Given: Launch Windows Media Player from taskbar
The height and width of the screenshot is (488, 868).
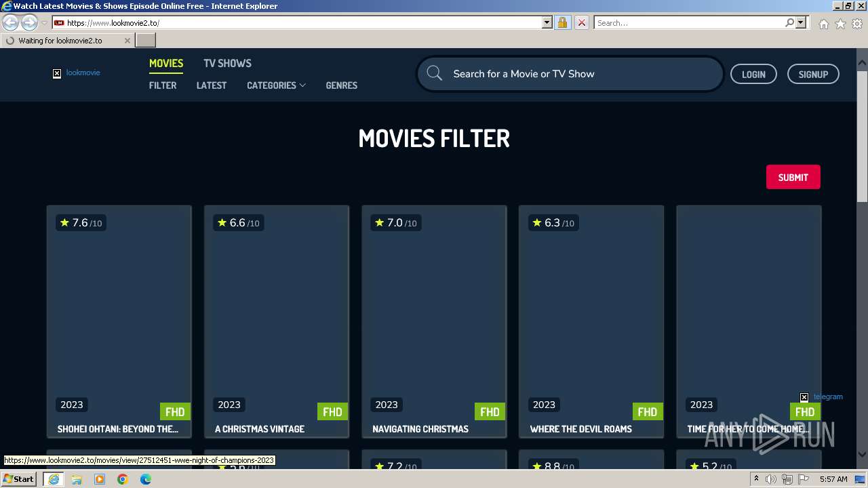Looking at the screenshot, I should [100, 479].
